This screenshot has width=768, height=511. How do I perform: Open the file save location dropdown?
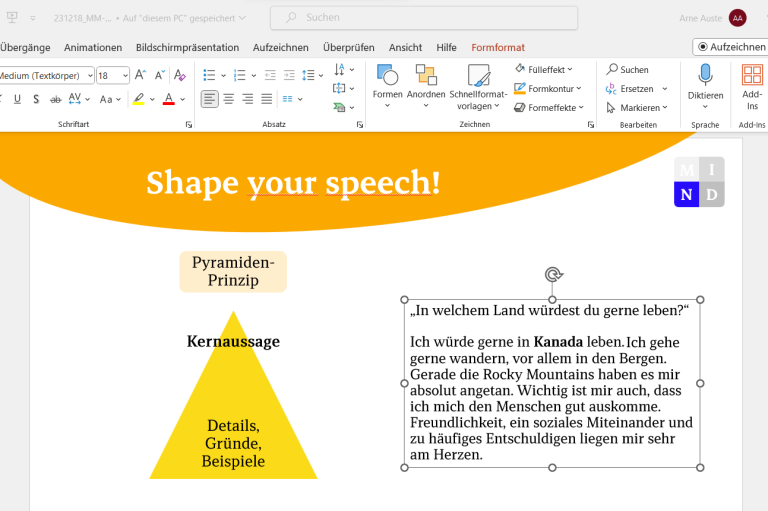point(242,18)
